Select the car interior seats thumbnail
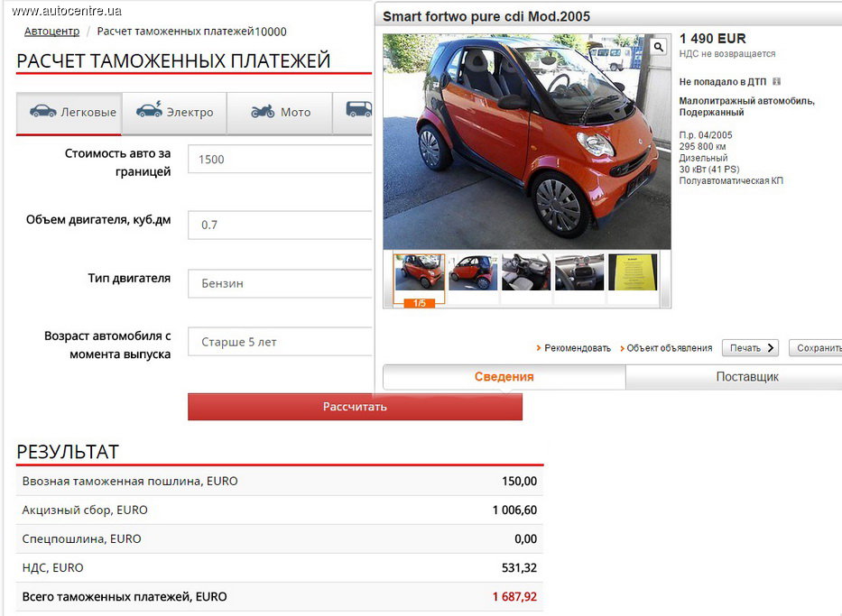This screenshot has height=616, width=842. (526, 272)
